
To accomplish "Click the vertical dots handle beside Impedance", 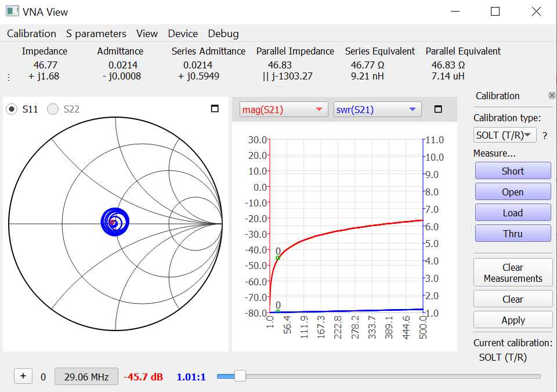I will click(x=9, y=77).
